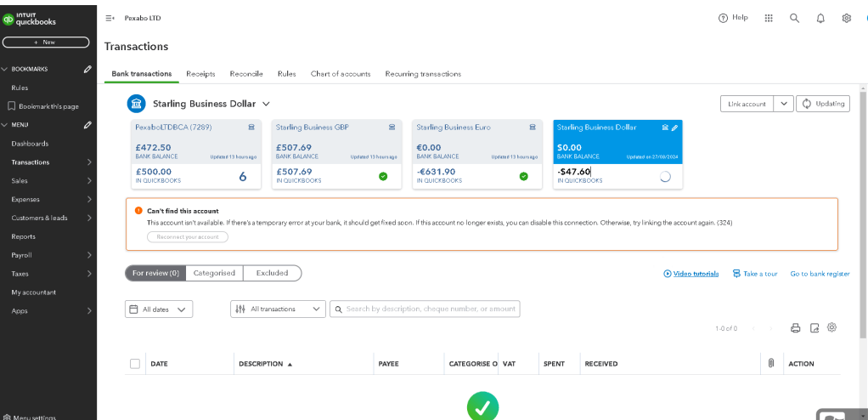Open table settings gear icon

coord(831,327)
